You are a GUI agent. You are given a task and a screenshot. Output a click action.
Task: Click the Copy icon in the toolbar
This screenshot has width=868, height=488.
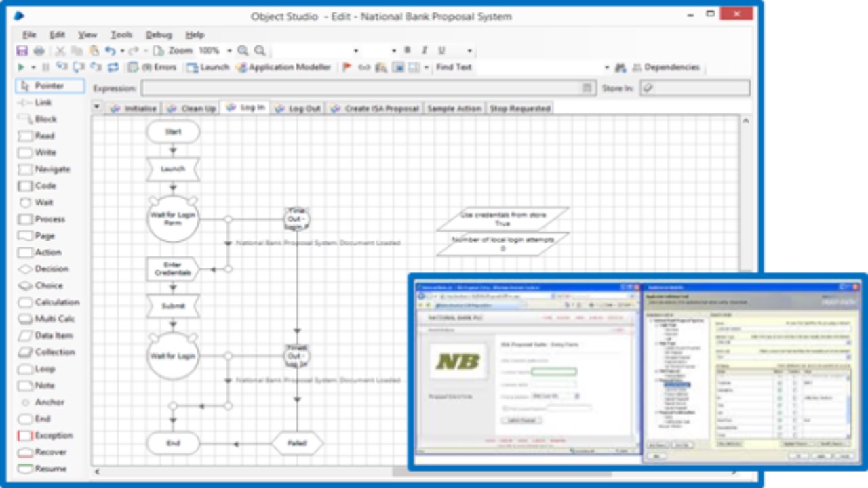click(x=77, y=51)
